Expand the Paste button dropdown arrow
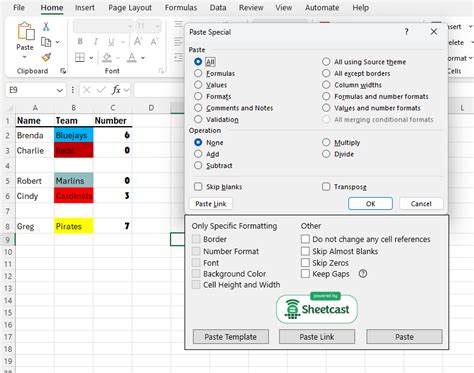 click(x=25, y=57)
